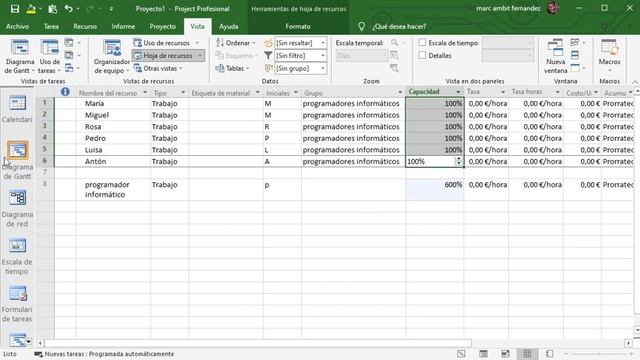This screenshot has height=360, width=640.
Task: Collapse the ribbon with the chevron
Action: tap(635, 82)
